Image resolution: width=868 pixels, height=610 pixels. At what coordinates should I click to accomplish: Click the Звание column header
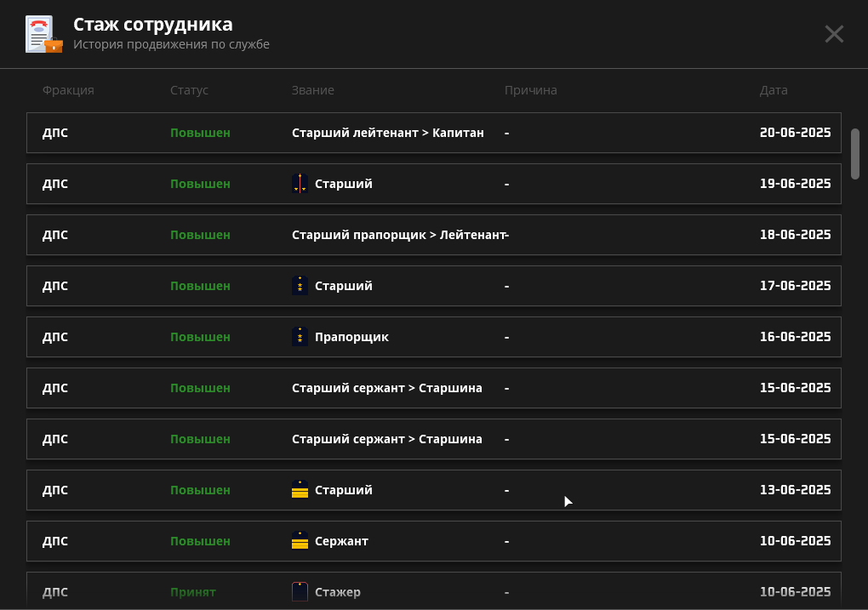[312, 90]
